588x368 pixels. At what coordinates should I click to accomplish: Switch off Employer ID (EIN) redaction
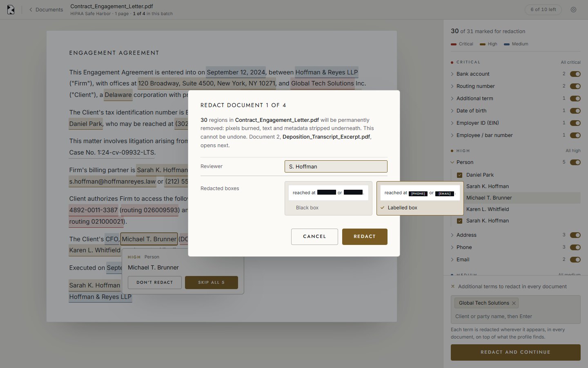pyautogui.click(x=575, y=123)
